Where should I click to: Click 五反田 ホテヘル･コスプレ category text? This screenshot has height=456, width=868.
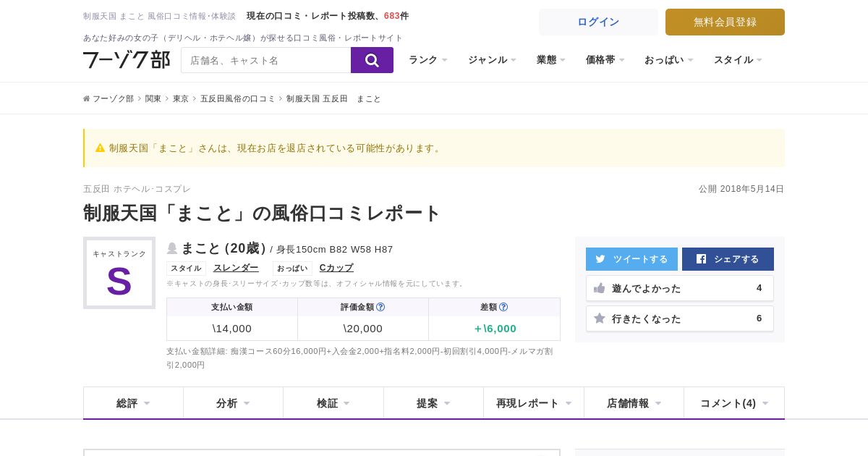pyautogui.click(x=137, y=189)
